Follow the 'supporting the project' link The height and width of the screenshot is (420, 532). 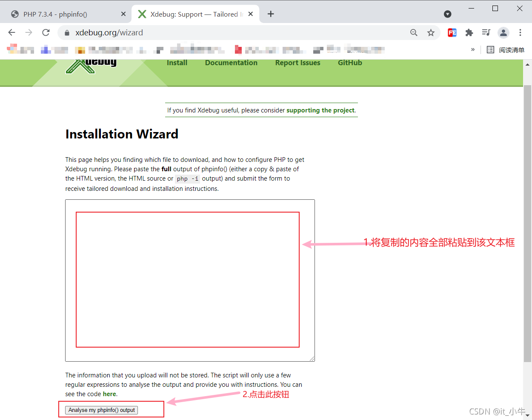click(x=320, y=110)
